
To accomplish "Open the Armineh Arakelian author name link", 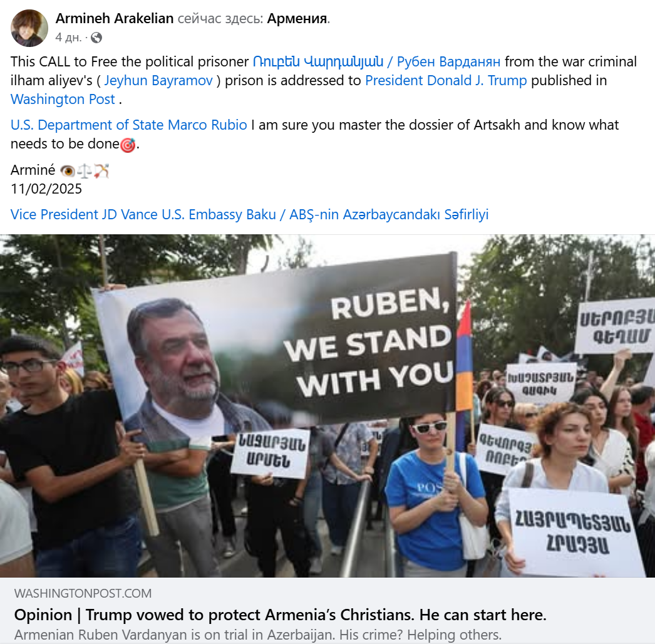I will 115,18.
